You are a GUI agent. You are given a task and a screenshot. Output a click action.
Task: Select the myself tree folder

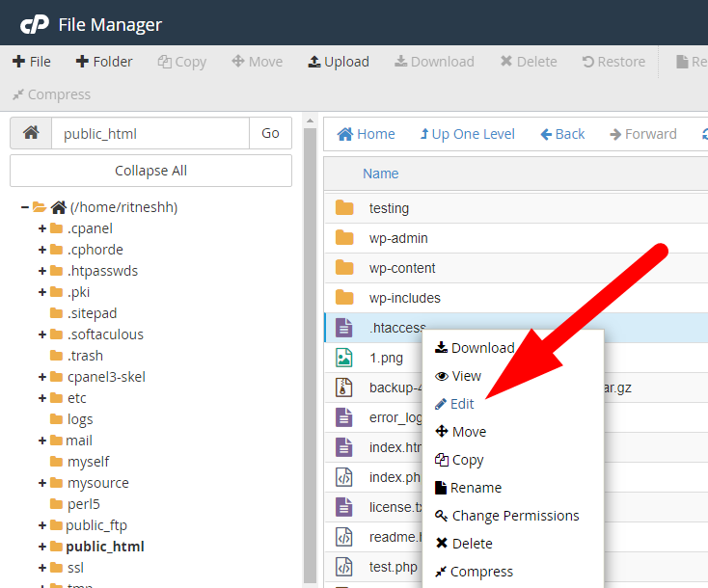(79, 462)
